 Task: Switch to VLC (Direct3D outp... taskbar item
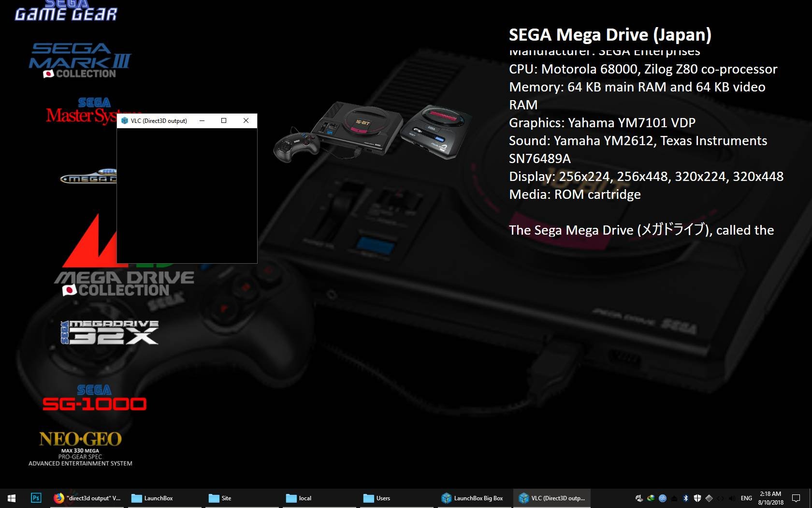click(551, 498)
